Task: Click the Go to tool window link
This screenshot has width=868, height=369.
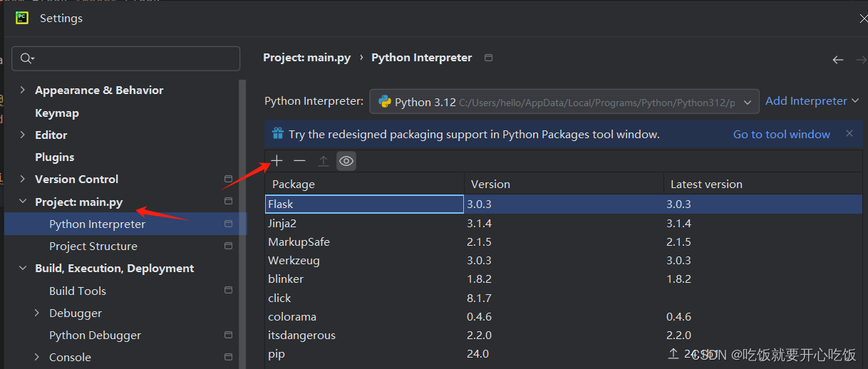Action: [x=782, y=134]
